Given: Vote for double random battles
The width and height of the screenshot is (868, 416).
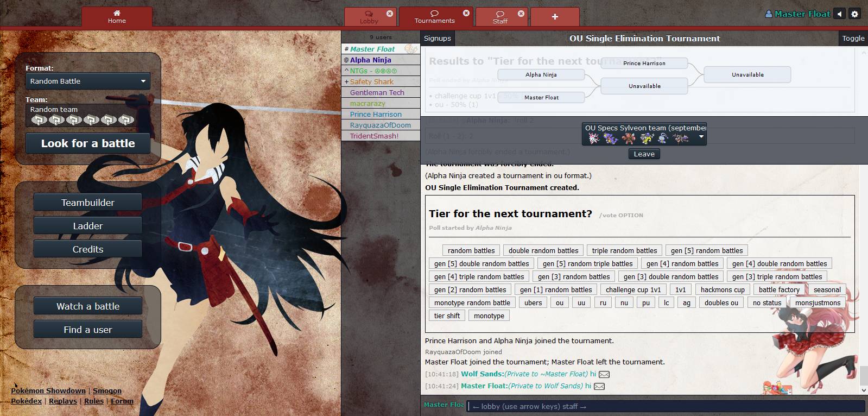Looking at the screenshot, I should coord(543,250).
